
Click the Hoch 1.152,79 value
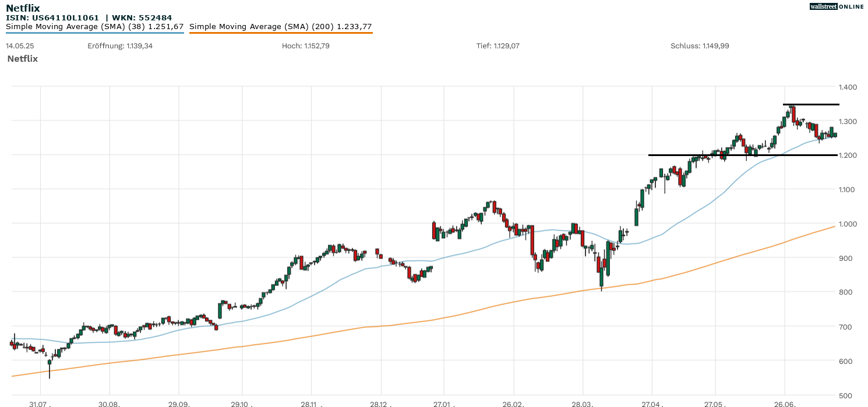click(305, 45)
